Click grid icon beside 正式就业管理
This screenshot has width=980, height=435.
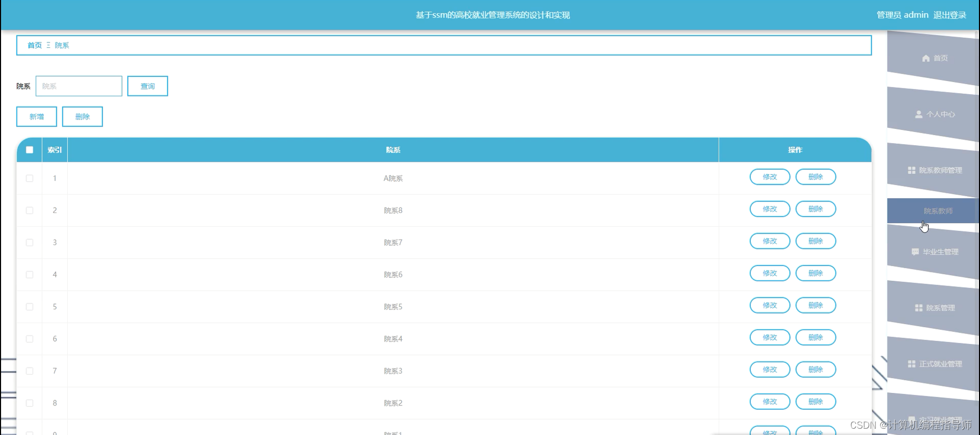point(912,364)
